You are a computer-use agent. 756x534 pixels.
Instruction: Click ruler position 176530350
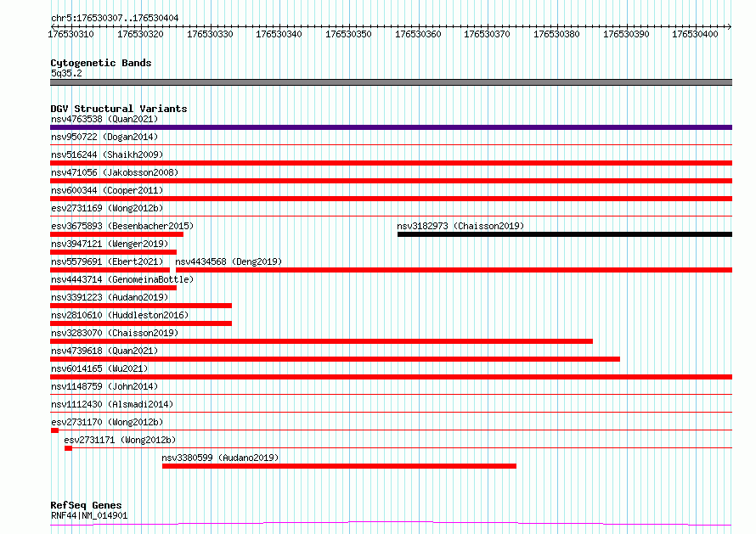point(348,34)
